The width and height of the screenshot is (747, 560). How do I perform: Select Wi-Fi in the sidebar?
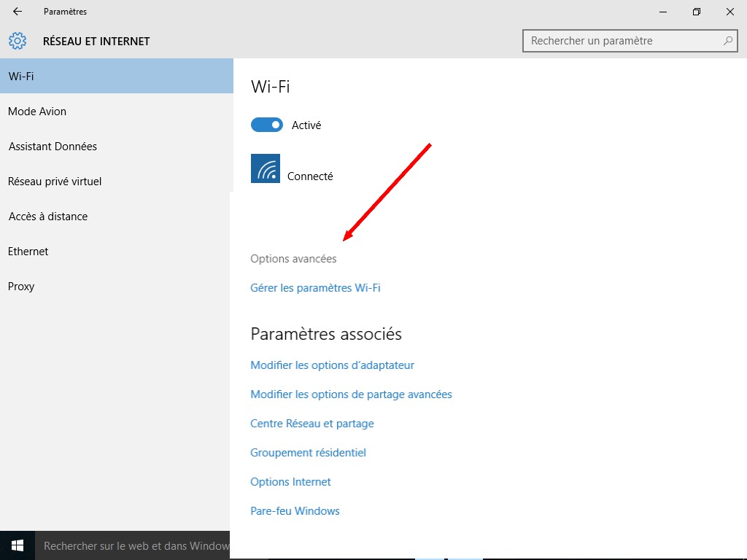117,76
